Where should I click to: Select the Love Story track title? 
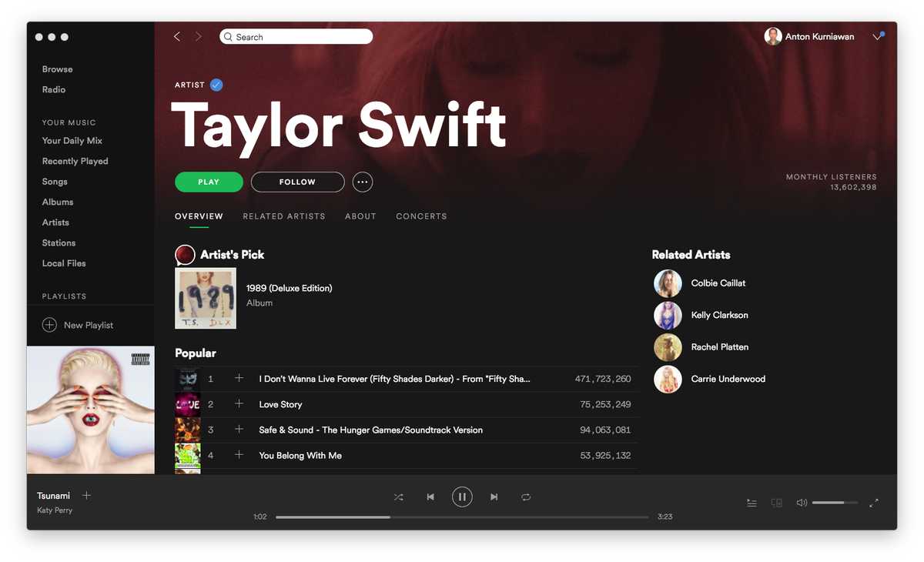tap(280, 404)
